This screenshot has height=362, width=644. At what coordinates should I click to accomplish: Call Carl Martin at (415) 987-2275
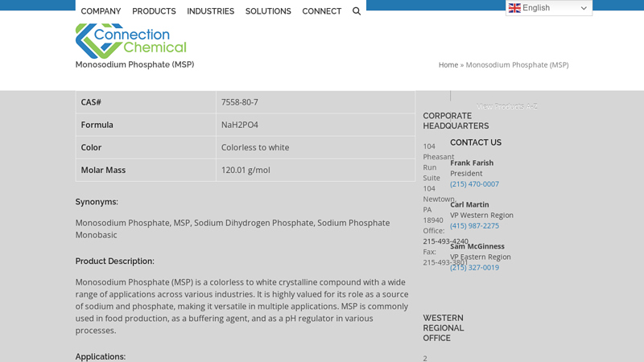[474, 226]
